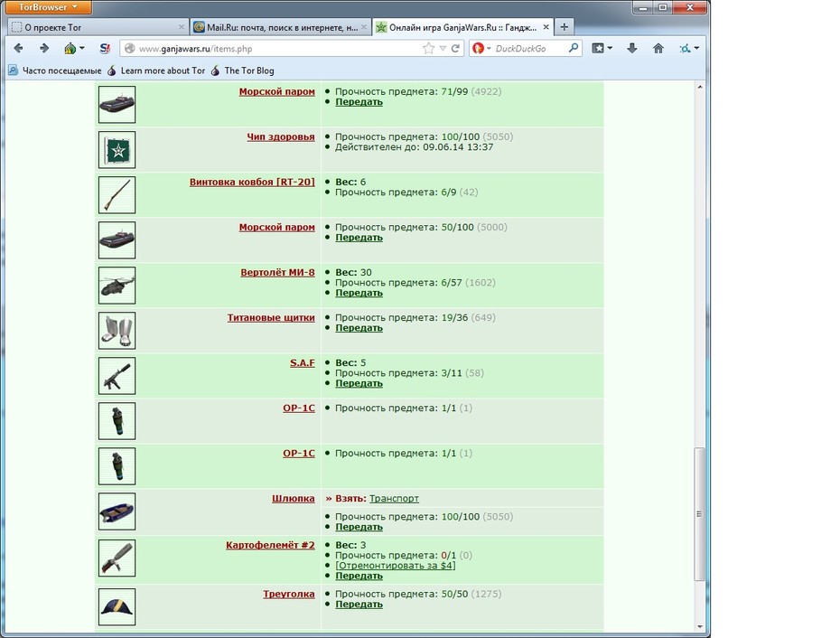Open the Torbutton settings dropdown
The width and height of the screenshot is (840, 638).
[x=689, y=48]
